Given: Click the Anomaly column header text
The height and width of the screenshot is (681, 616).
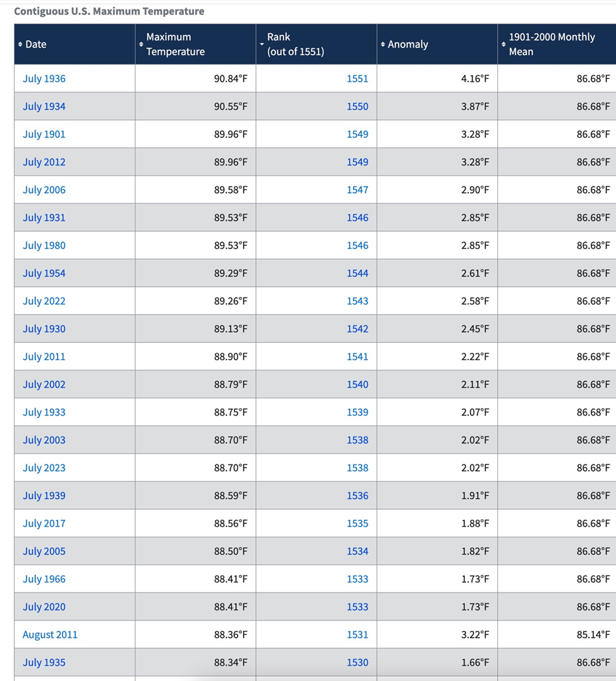Looking at the screenshot, I should (408, 44).
